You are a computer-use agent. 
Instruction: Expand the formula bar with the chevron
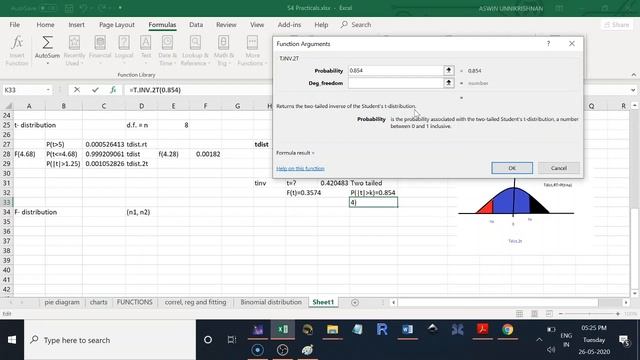[x=633, y=90]
